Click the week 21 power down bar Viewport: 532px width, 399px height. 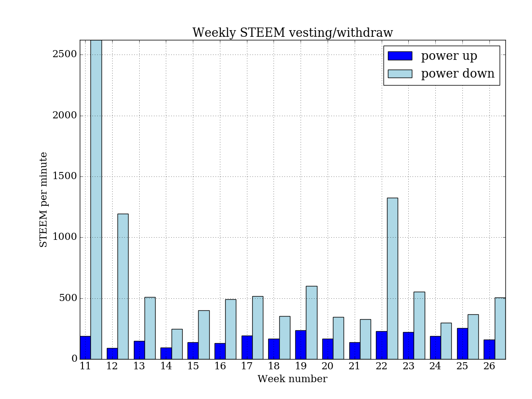[x=365, y=339]
